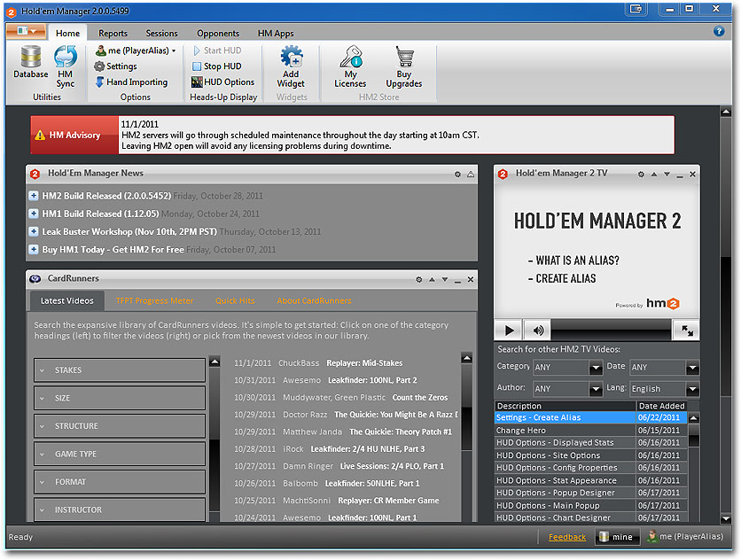741x560 pixels.
Task: Click me (PlayerAlias) in status bar
Action: [686, 537]
